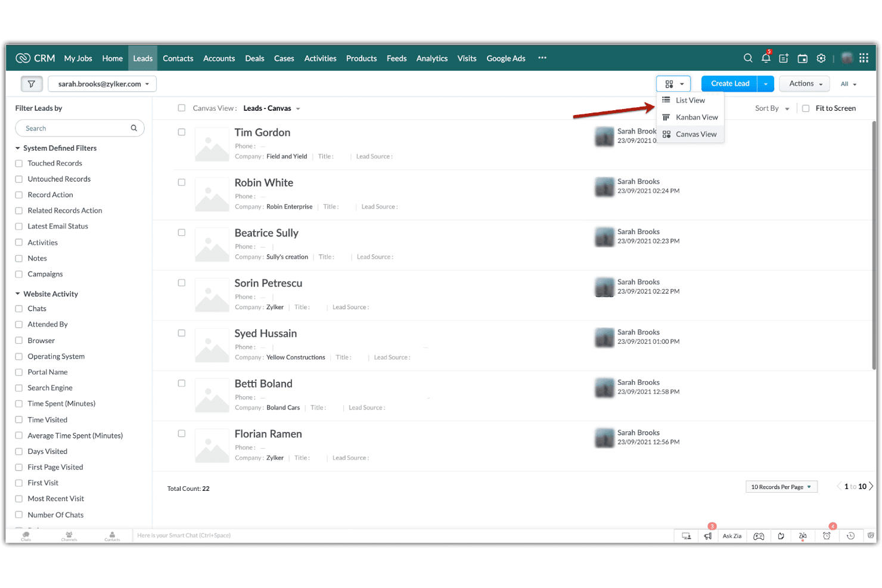
Task: Click the vertical scrollbar of the leads list
Action: coord(874,244)
